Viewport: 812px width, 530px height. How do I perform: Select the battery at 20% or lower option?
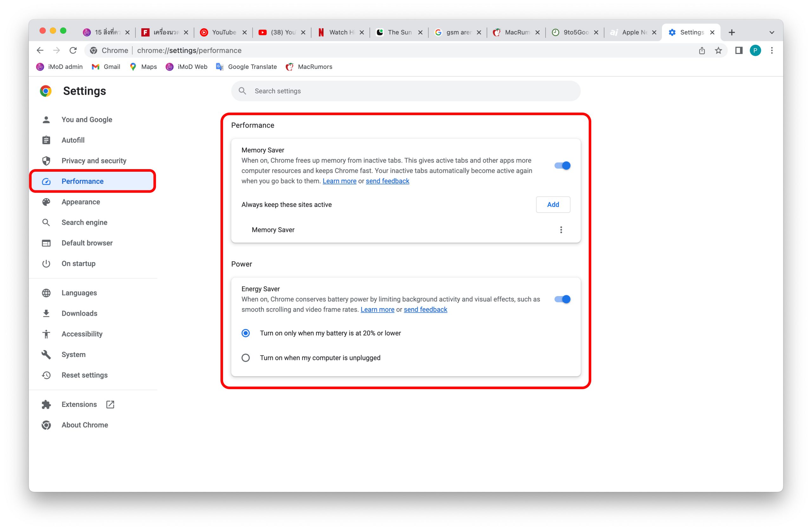tap(246, 333)
